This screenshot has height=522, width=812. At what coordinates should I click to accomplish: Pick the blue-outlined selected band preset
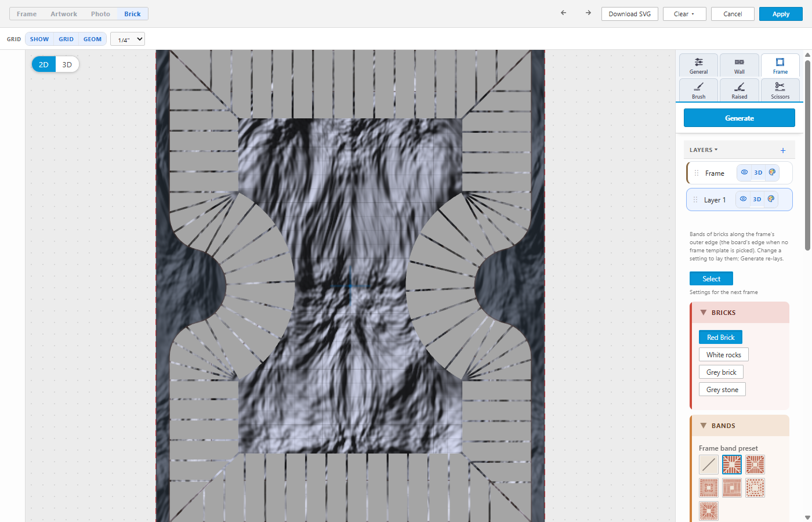pos(732,465)
